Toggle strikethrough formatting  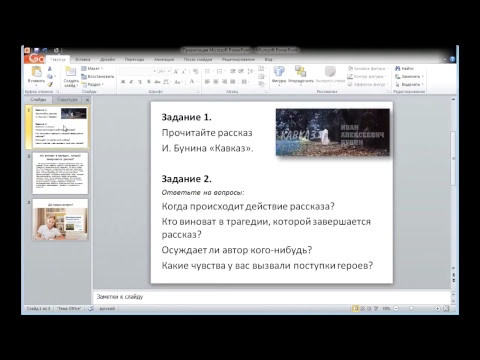(157, 82)
